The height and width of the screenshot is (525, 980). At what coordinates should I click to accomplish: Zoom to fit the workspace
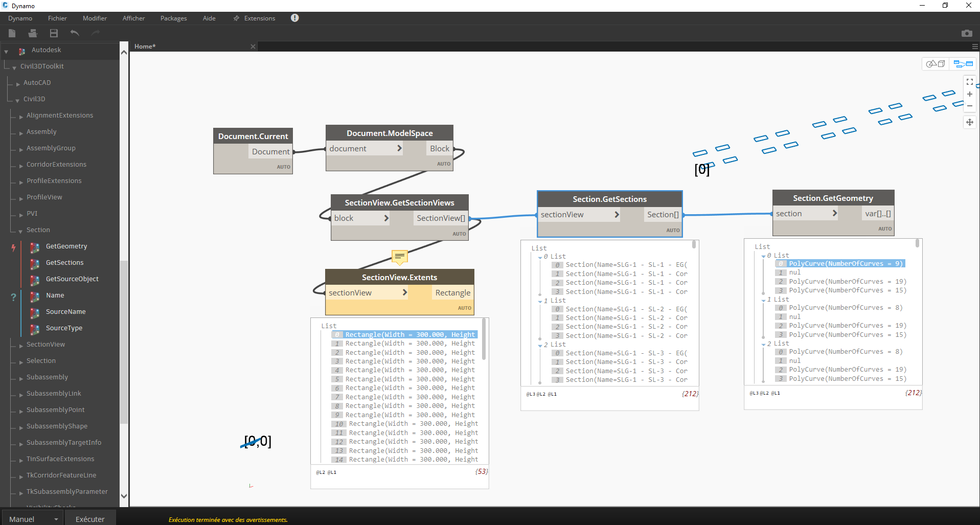point(970,82)
